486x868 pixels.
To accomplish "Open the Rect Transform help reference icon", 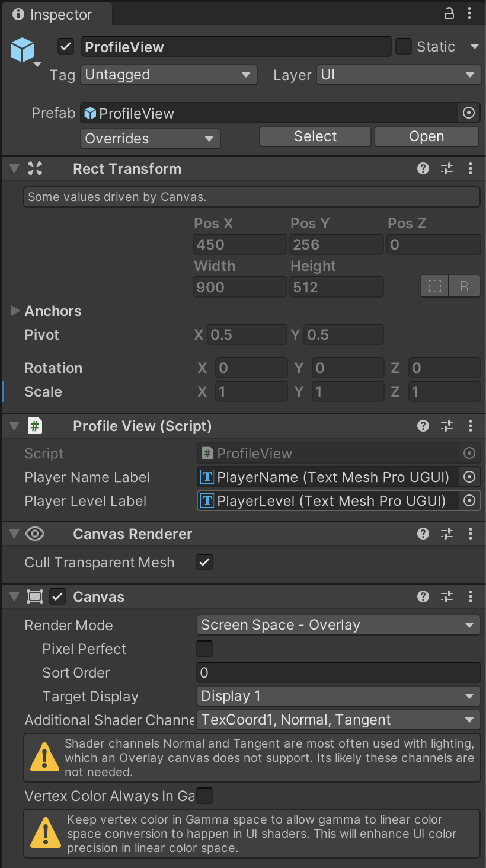I will click(x=423, y=169).
